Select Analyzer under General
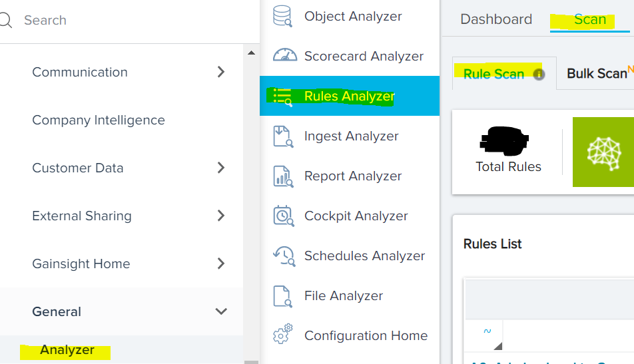The width and height of the screenshot is (634, 364). (67, 350)
